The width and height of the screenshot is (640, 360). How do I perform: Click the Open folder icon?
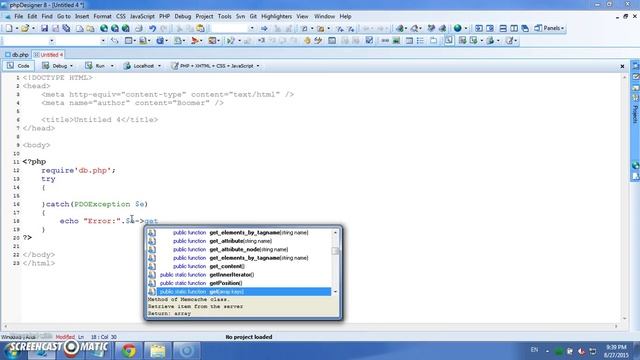(x=25, y=28)
